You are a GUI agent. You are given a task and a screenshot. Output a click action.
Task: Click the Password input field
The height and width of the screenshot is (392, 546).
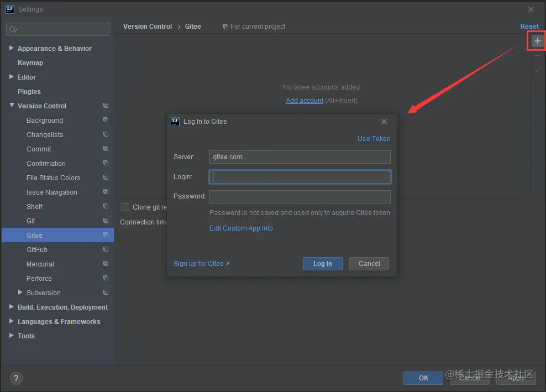click(x=300, y=197)
